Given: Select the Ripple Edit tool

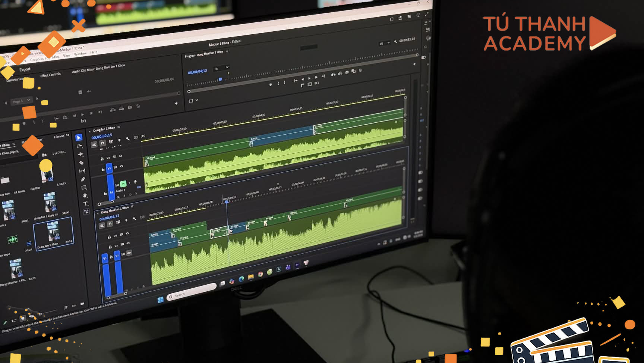Looking at the screenshot, I should [80, 154].
